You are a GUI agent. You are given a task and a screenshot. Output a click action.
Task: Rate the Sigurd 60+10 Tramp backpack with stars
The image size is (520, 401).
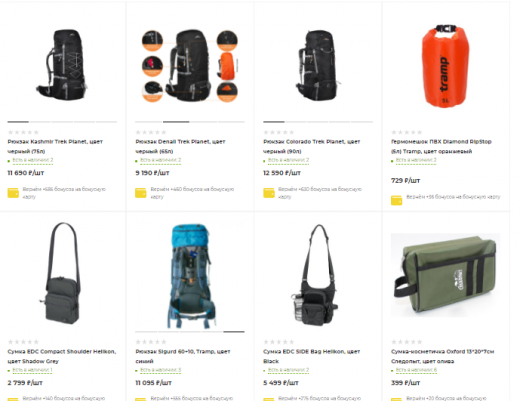(151, 342)
